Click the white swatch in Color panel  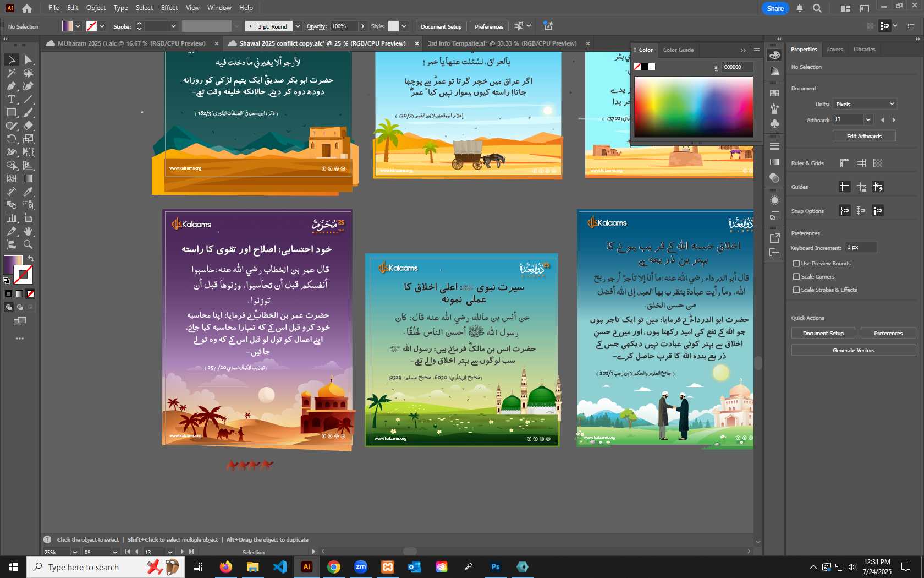click(x=652, y=67)
